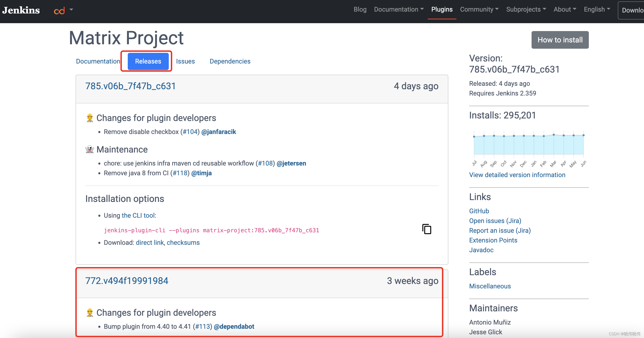Image resolution: width=644 pixels, height=338 pixels.
Task: Switch to the Issues tab
Action: (x=185, y=61)
